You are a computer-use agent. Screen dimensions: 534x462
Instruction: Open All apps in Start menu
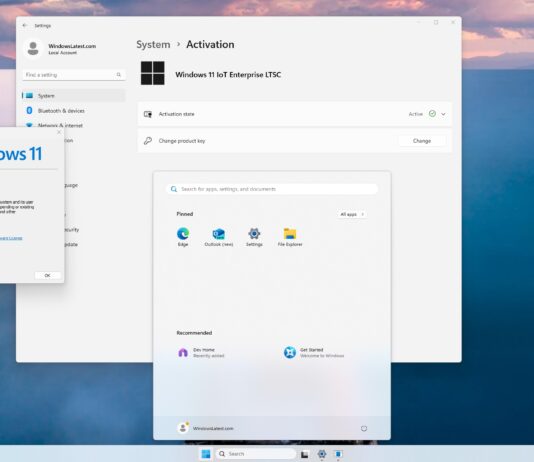[x=351, y=214]
